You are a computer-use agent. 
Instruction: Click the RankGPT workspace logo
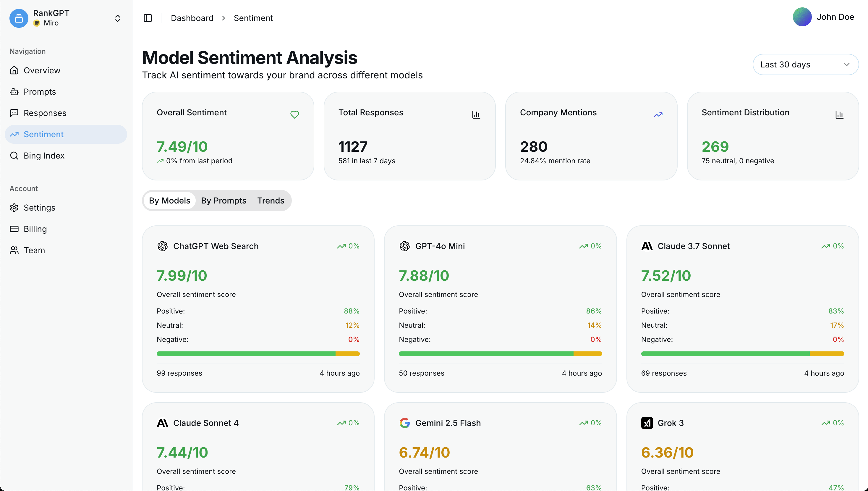coord(19,18)
